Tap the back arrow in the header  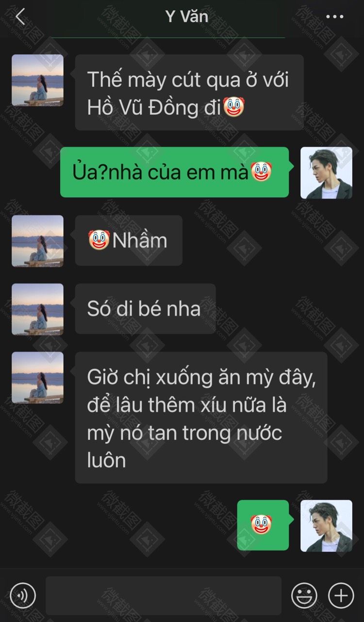tap(20, 17)
